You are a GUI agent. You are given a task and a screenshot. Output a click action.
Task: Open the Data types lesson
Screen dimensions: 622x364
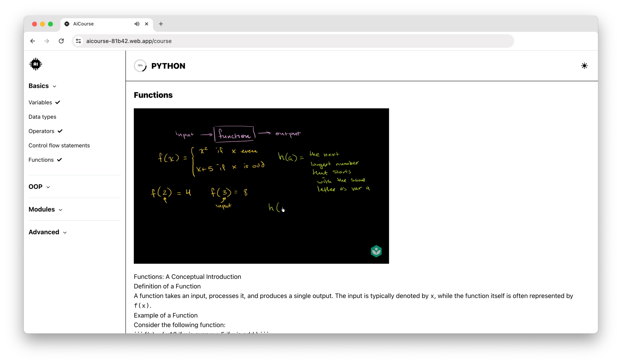(42, 117)
